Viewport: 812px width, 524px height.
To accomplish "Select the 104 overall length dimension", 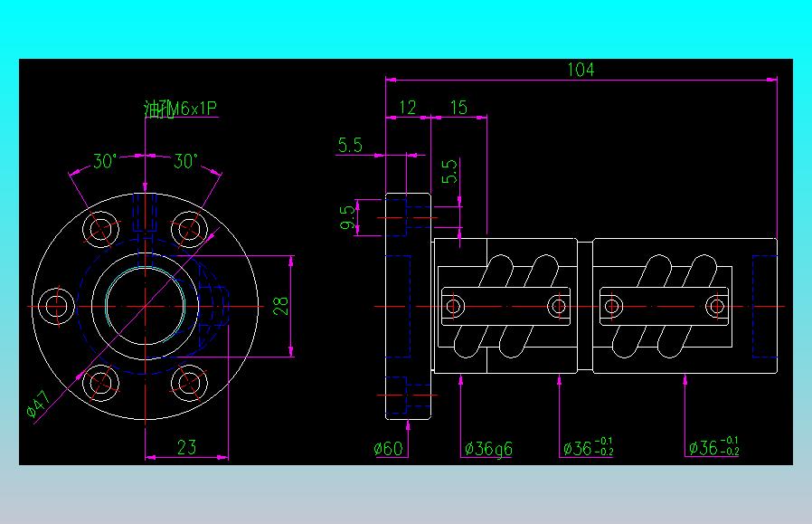I will pyautogui.click(x=581, y=70).
